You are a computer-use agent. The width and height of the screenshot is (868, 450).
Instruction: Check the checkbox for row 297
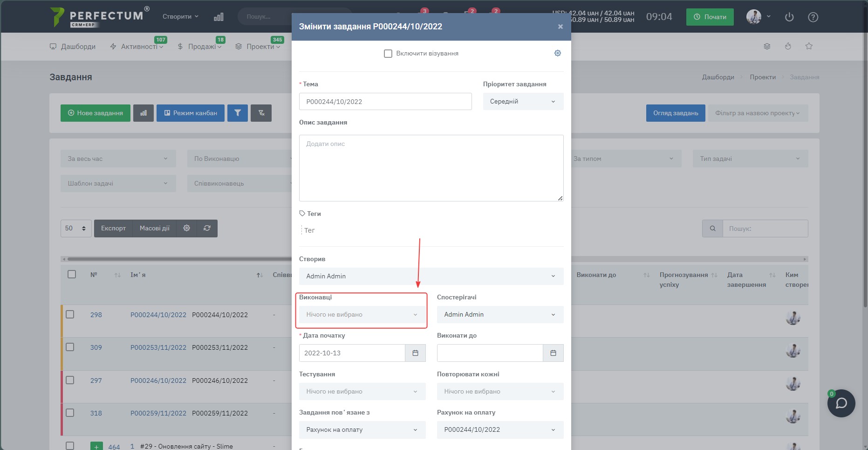tap(70, 380)
